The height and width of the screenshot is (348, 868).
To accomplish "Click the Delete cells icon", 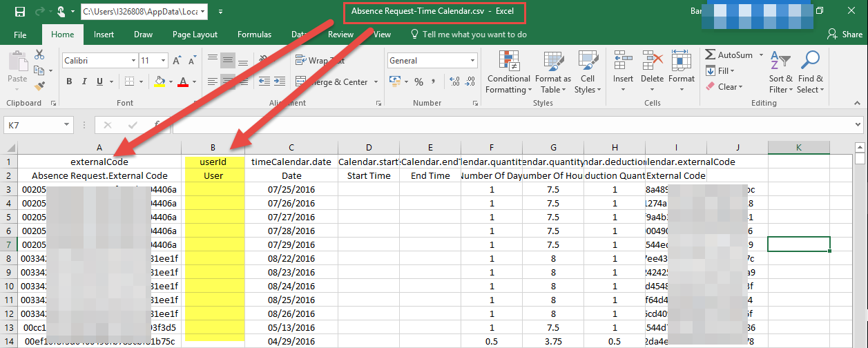I will tap(652, 61).
